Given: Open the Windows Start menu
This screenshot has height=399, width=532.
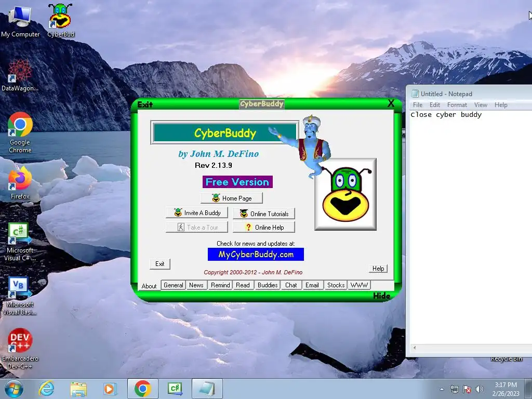Looking at the screenshot, I should coord(14,389).
